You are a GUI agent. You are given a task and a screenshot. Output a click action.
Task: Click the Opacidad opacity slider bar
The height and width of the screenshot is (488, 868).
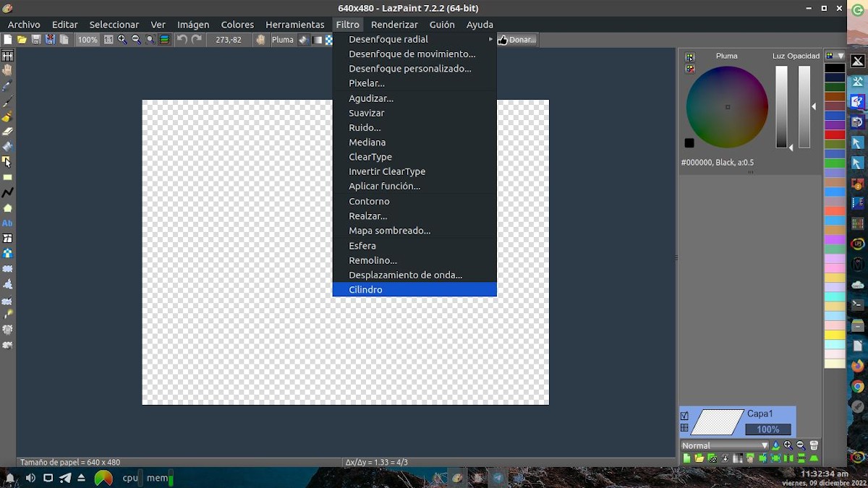point(804,107)
